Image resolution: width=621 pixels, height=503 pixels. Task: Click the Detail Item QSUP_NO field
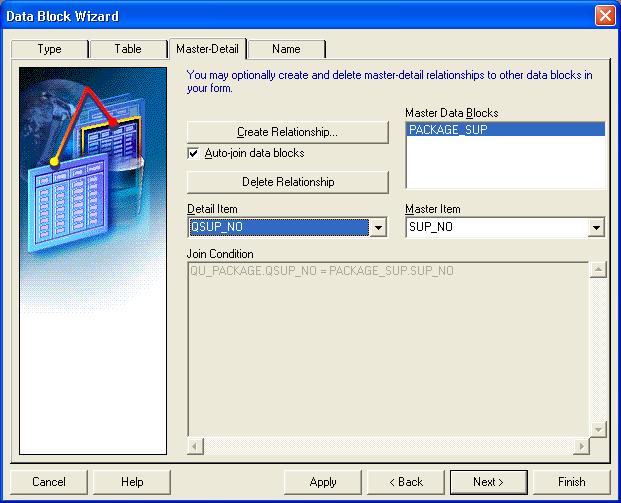coord(278,228)
